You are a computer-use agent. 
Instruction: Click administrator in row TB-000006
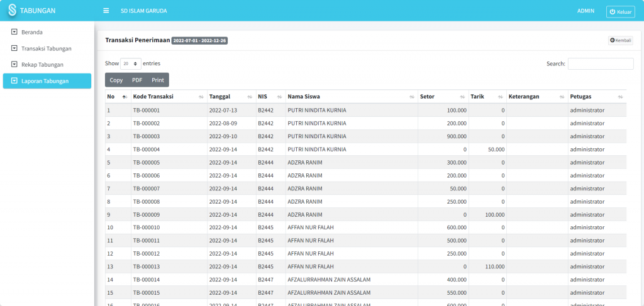tap(587, 175)
